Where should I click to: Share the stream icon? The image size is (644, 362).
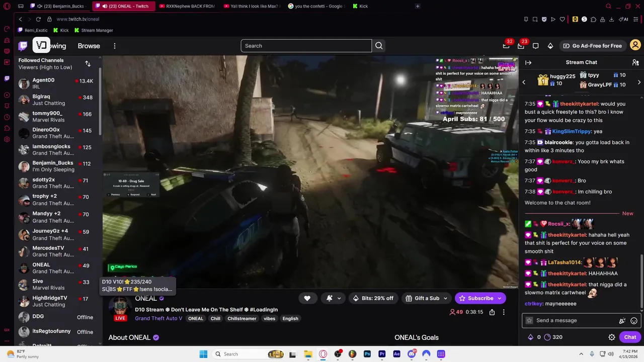point(492,312)
